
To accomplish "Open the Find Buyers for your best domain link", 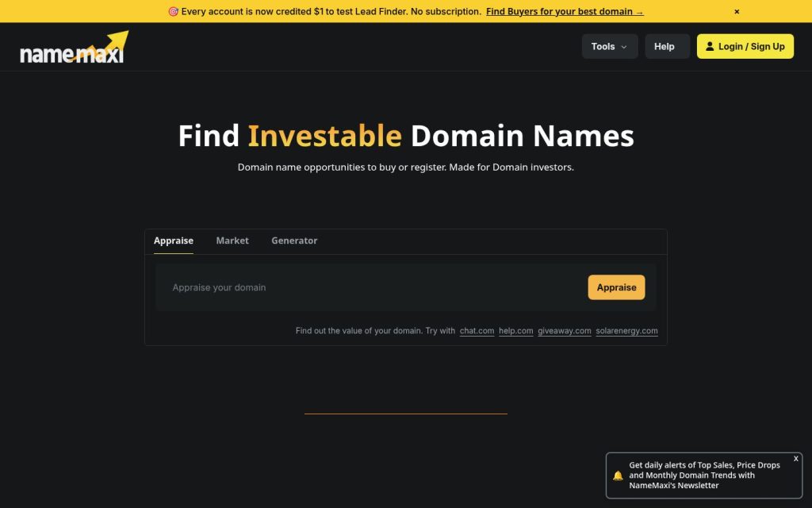I will pyautogui.click(x=565, y=11).
